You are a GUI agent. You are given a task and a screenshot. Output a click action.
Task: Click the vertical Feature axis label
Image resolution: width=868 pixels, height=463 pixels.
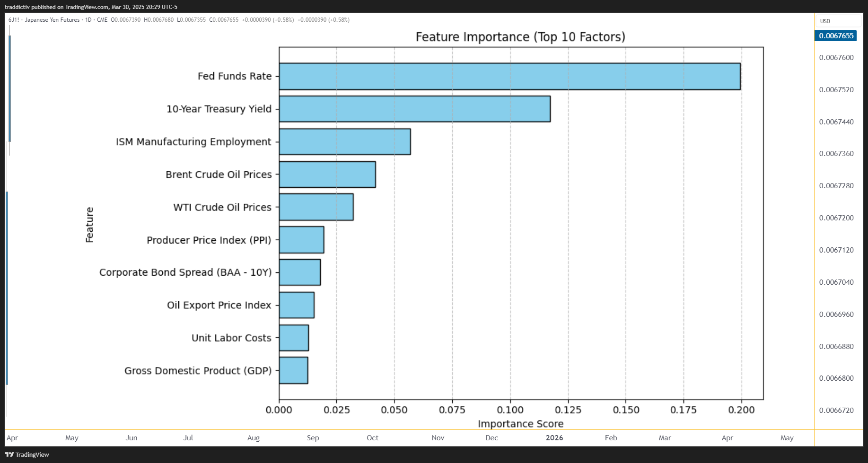(x=89, y=225)
